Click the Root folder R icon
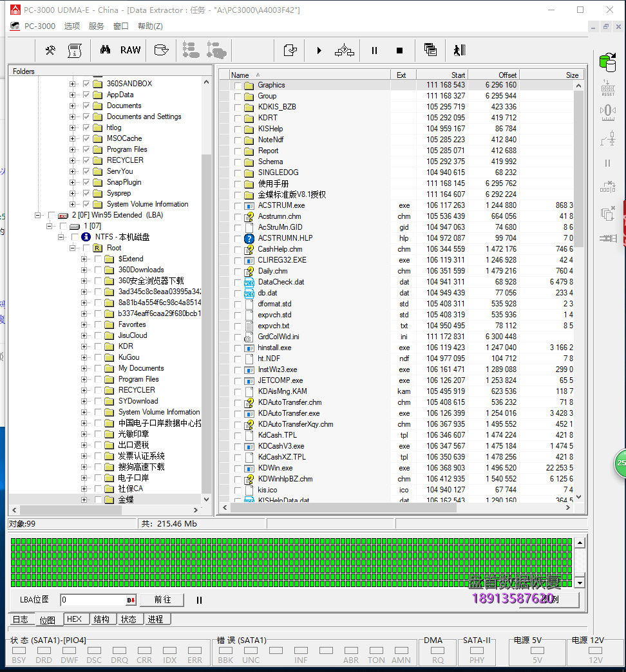Image resolution: width=626 pixels, height=672 pixels. click(98, 248)
